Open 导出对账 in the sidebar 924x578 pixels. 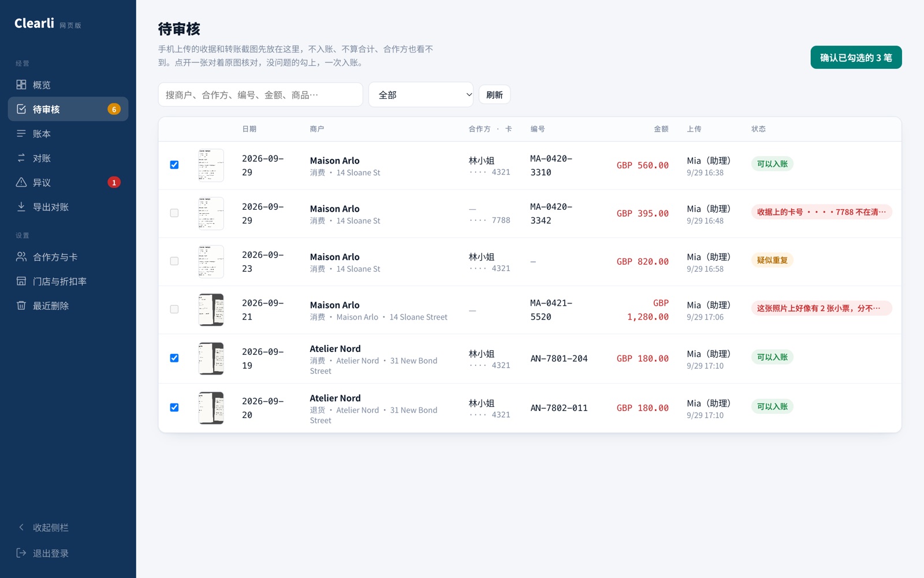click(68, 206)
